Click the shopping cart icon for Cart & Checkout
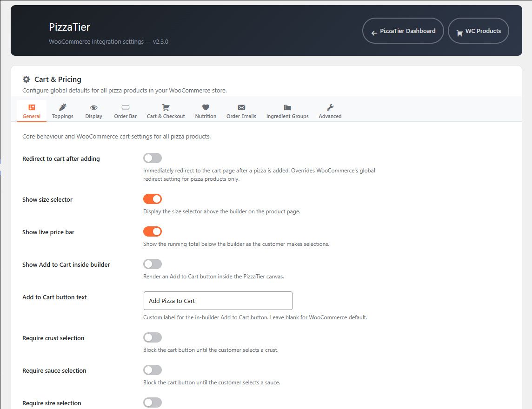The width and height of the screenshot is (532, 409). [166, 107]
